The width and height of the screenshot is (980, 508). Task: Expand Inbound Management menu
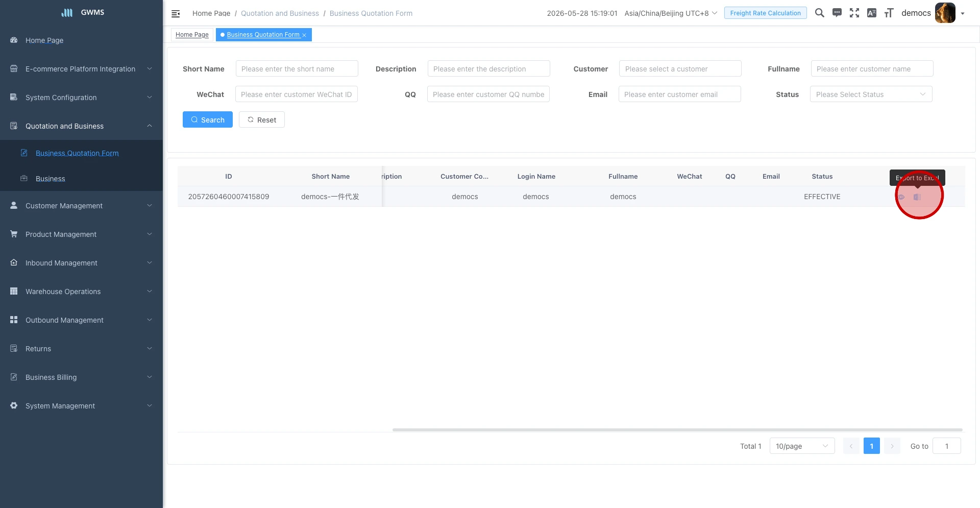coord(82,263)
